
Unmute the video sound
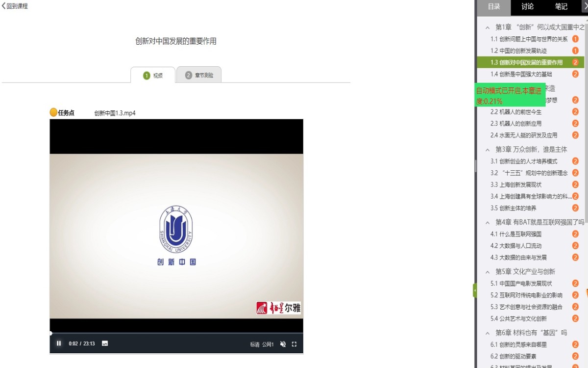pyautogui.click(x=283, y=344)
